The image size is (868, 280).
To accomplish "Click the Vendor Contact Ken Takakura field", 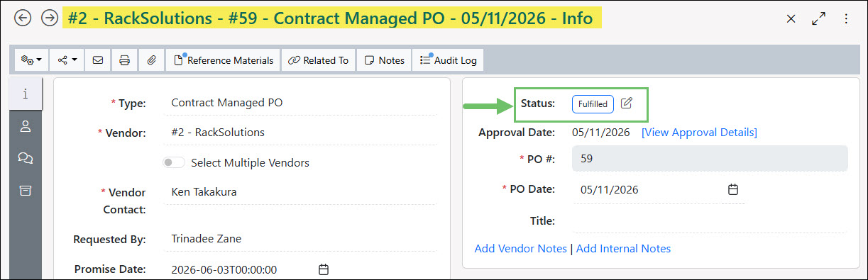I will click(301, 192).
